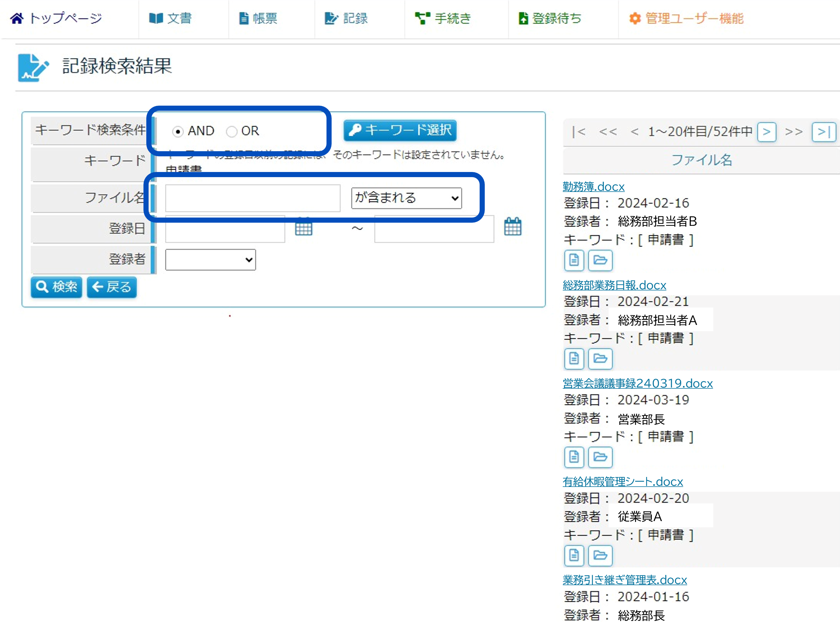840x629 pixels.
Task: Expand the 登録者 dropdown list
Action: pos(210,260)
